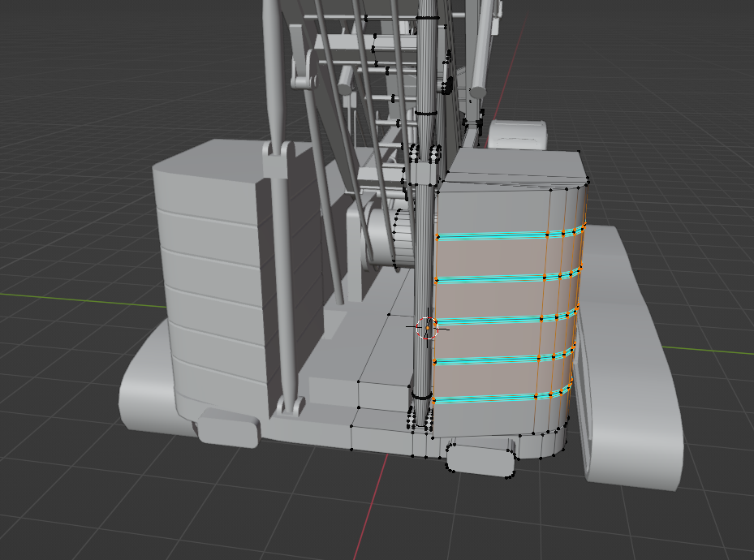The image size is (754, 560).
Task: Click the red-white 3D cursor circle
Action: point(427,328)
